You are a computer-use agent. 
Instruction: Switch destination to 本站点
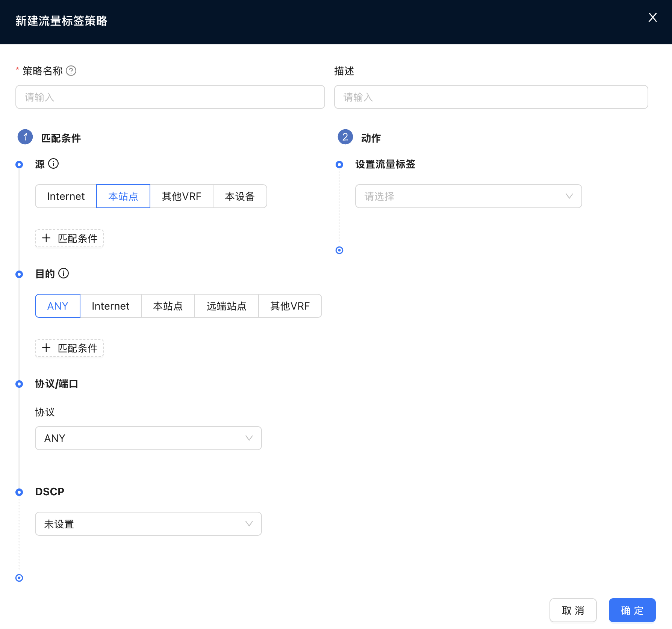tap(168, 306)
